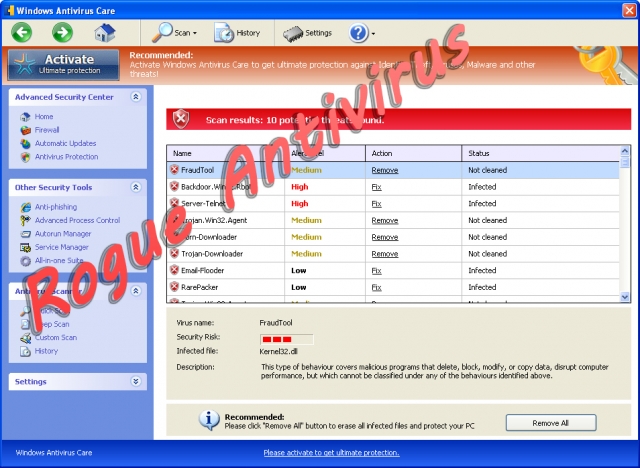Collapse the Other Security Tools panel

136,187
